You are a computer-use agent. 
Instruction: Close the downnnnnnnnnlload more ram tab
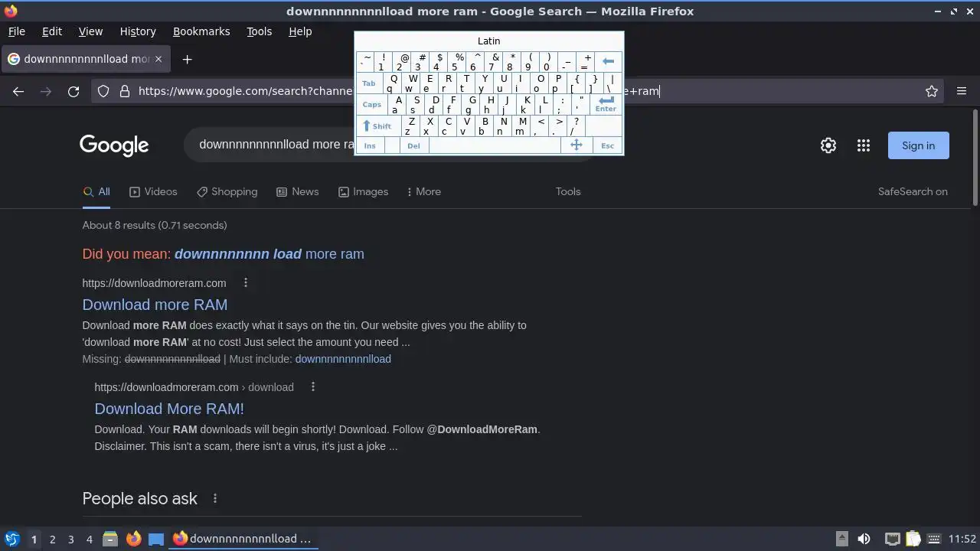158,59
